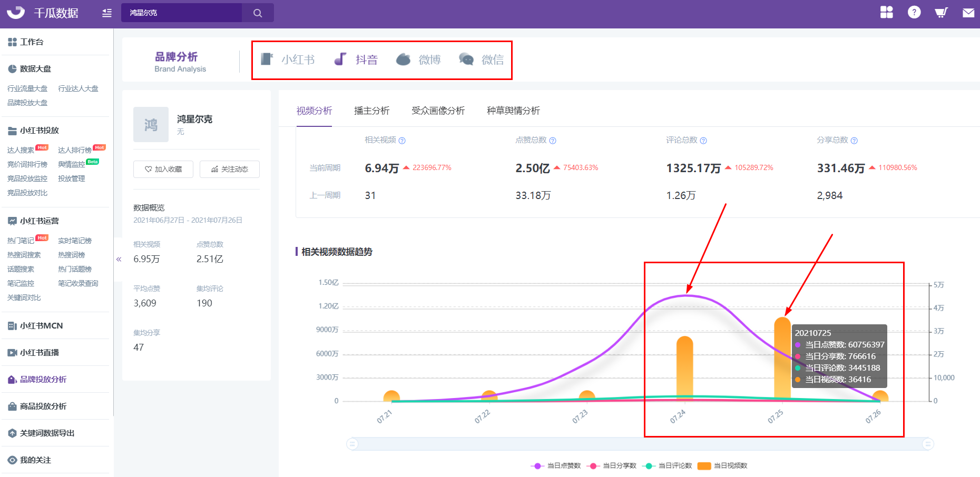The width and height of the screenshot is (980, 477).
Task: Open 笔记收录查询 link
Action: pyautogui.click(x=78, y=283)
